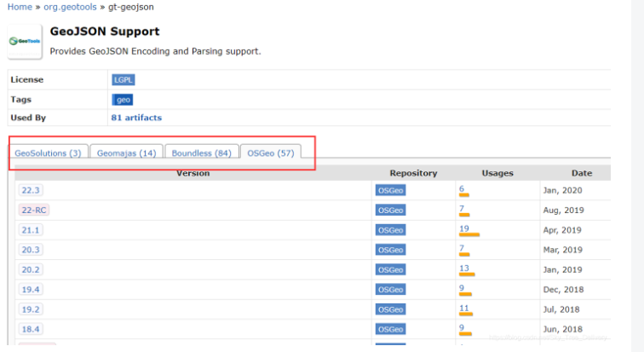Click the OSGeo repository badge for 22.3

391,190
